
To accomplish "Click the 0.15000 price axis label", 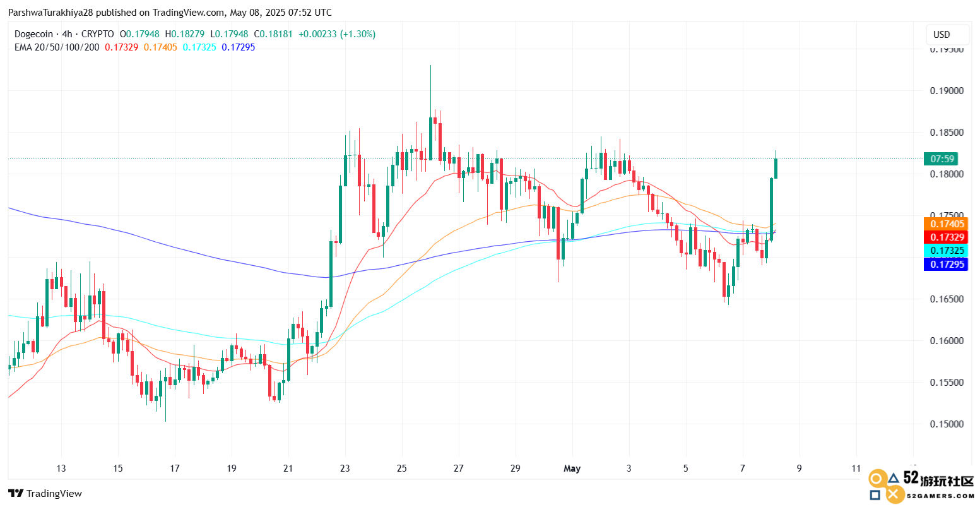I will tap(947, 424).
